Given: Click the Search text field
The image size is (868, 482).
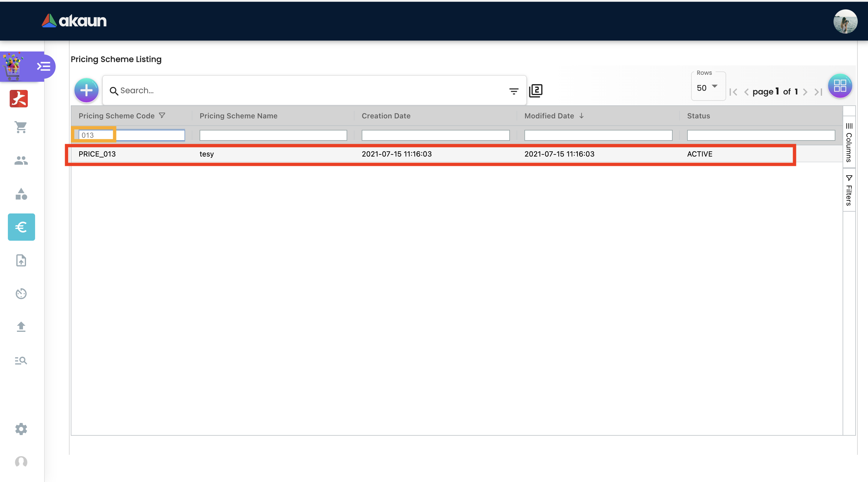Looking at the screenshot, I should [x=303, y=91].
